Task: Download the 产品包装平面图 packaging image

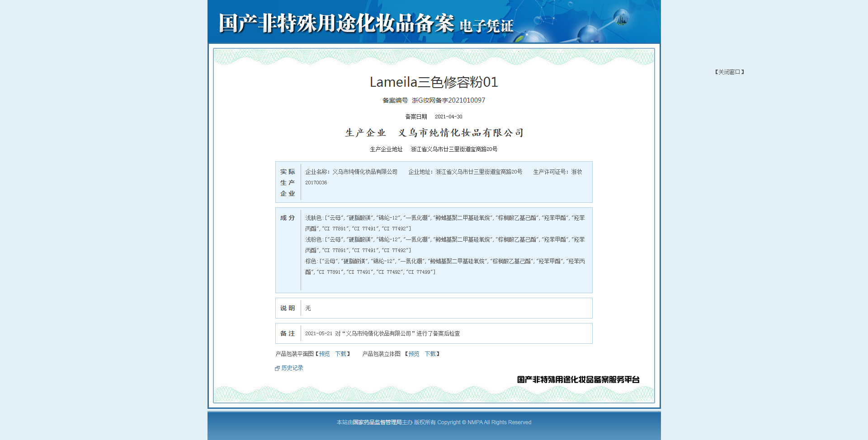Action: (x=340, y=354)
